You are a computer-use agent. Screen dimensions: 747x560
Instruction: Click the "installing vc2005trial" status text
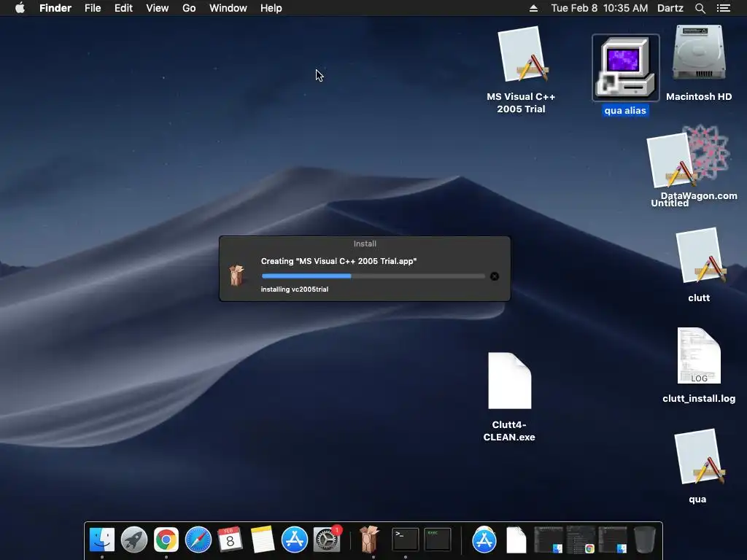coord(295,289)
